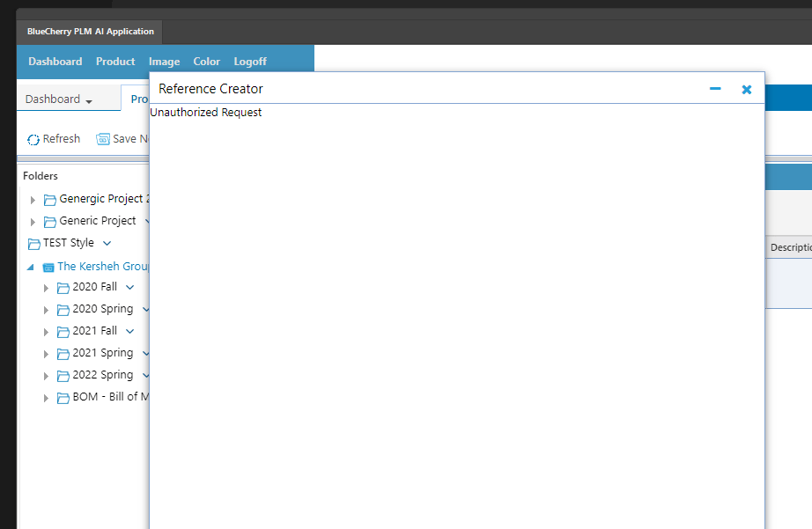Click the Save New icon
Viewport: 812px width, 529px height.
pos(105,138)
